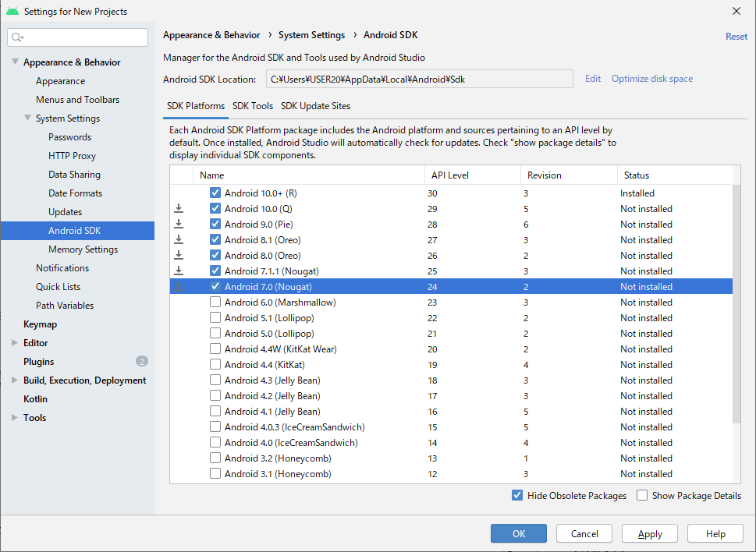Uncheck Android 10.0+ (R) platform

click(x=215, y=193)
